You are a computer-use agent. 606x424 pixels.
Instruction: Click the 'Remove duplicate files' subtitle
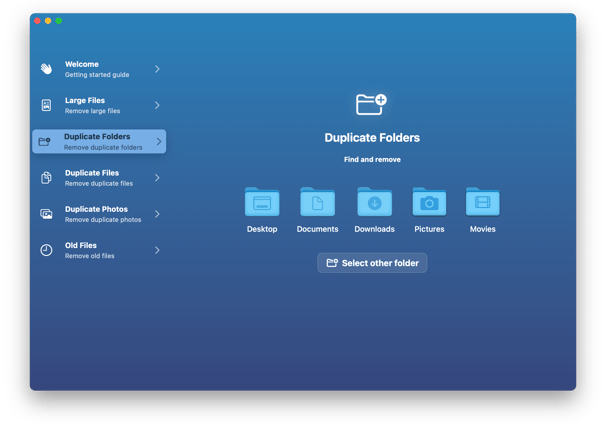[99, 184]
